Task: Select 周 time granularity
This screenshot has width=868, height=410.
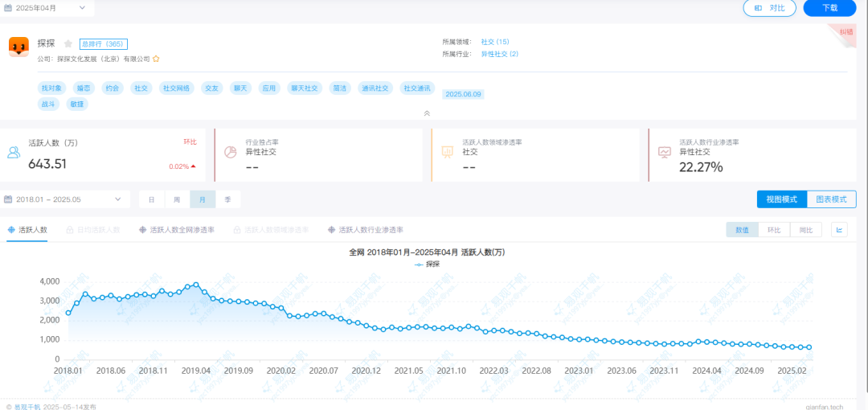Action: click(x=177, y=199)
